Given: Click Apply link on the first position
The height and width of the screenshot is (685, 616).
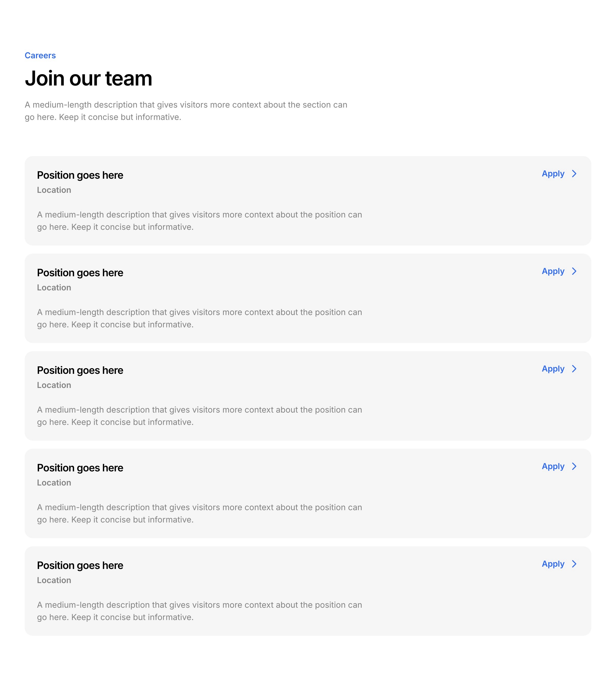Looking at the screenshot, I should (553, 174).
